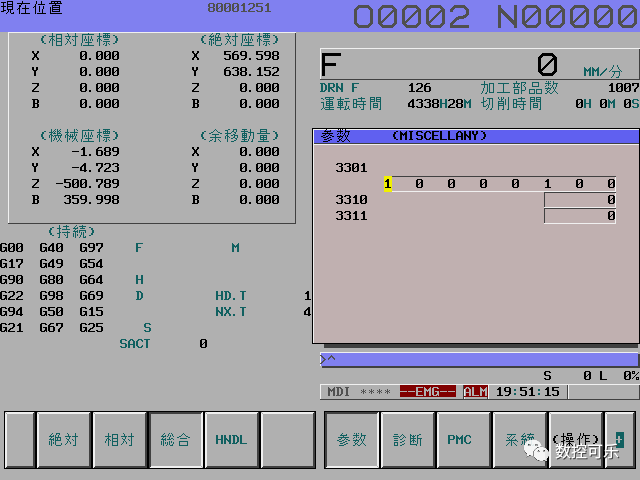Select the highlighted yellow bit of parameter 3301

(388, 184)
